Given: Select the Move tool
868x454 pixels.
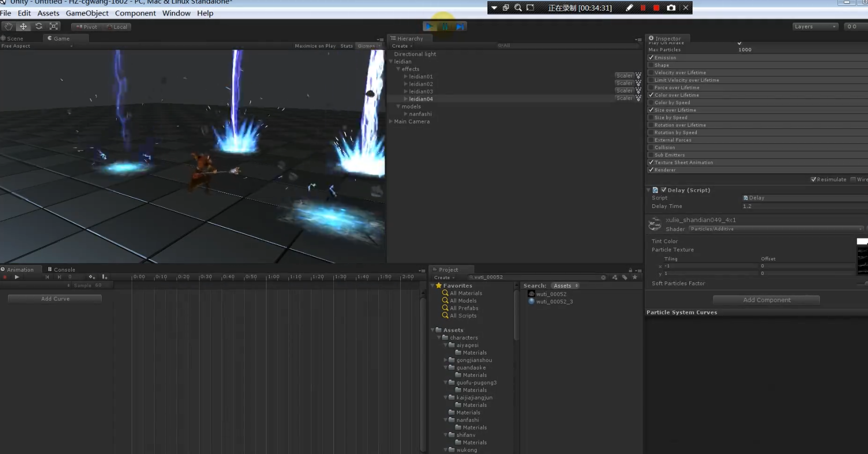Looking at the screenshot, I should coord(24,26).
